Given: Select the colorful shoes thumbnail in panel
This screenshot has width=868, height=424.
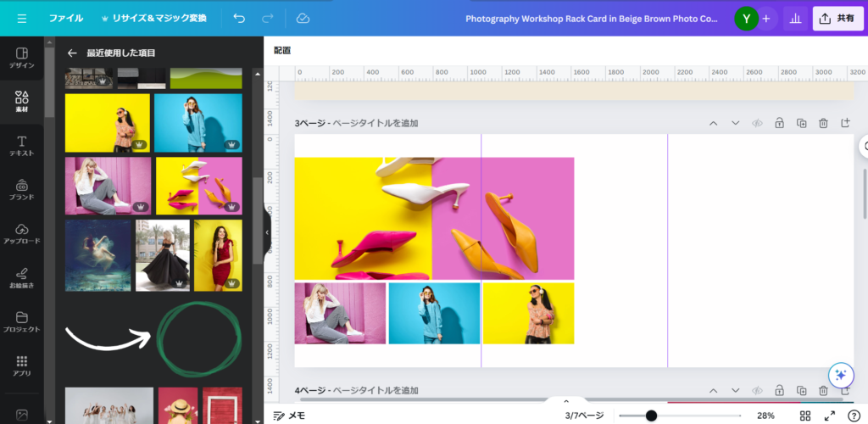Looking at the screenshot, I should [198, 186].
